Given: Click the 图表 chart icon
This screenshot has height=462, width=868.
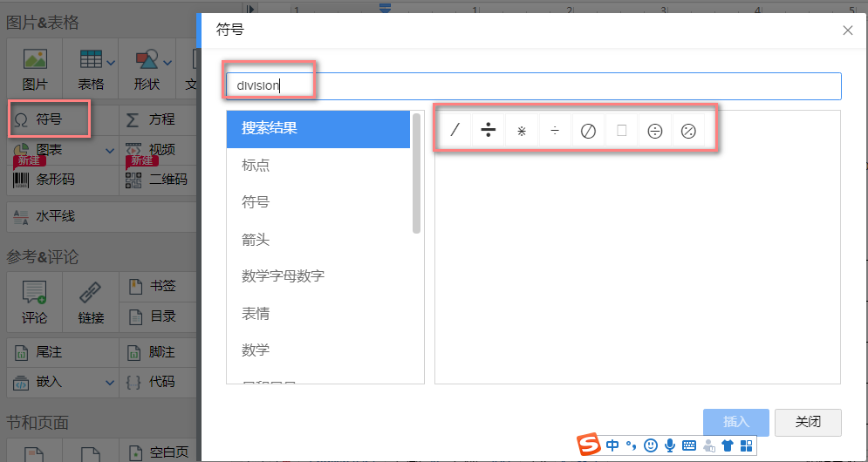Looking at the screenshot, I should coord(21,149).
